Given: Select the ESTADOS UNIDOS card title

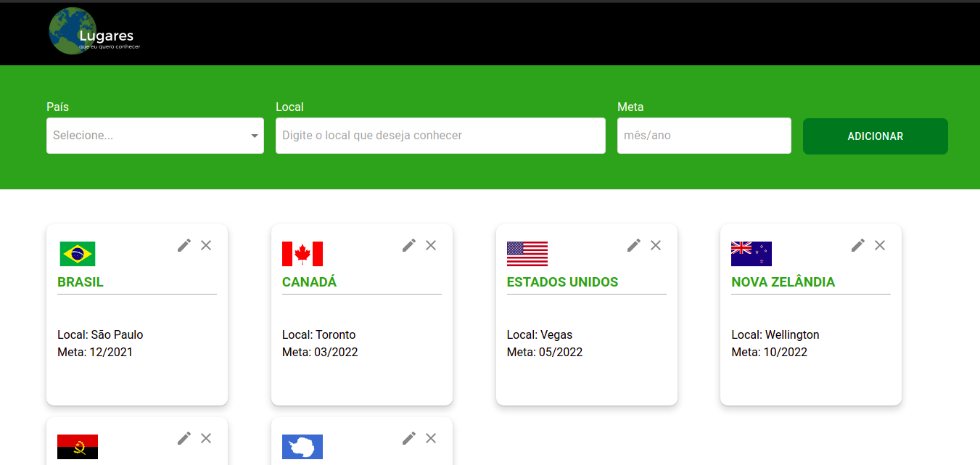Looking at the screenshot, I should click(562, 282).
